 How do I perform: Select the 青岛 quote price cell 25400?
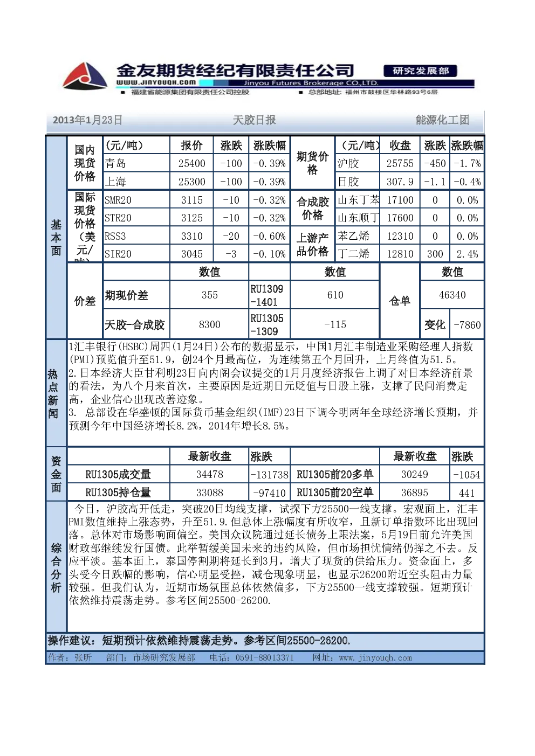pyautogui.click(x=192, y=163)
